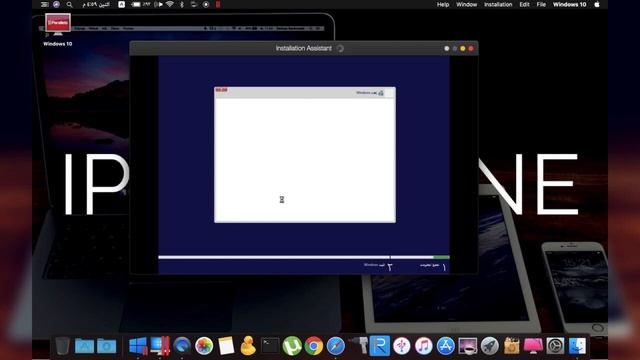Open the Applications folder in Dock
Viewport: 640px width, 360px height.
coord(84,346)
